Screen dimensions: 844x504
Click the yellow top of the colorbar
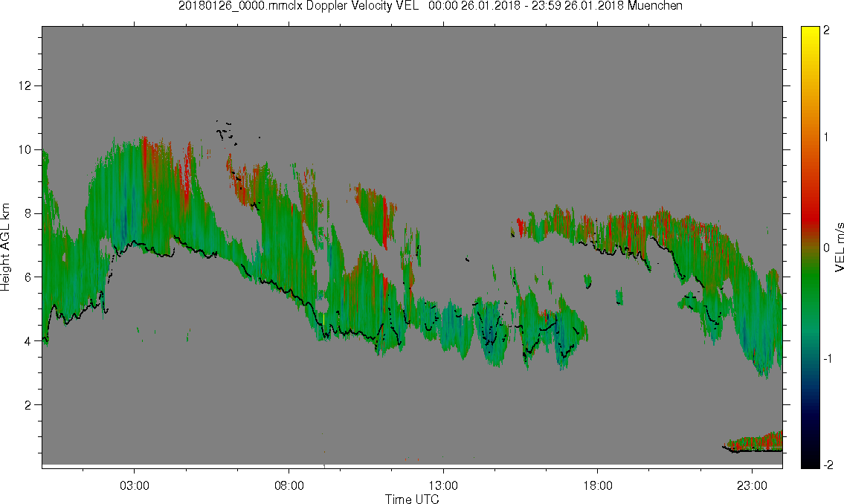click(x=810, y=33)
